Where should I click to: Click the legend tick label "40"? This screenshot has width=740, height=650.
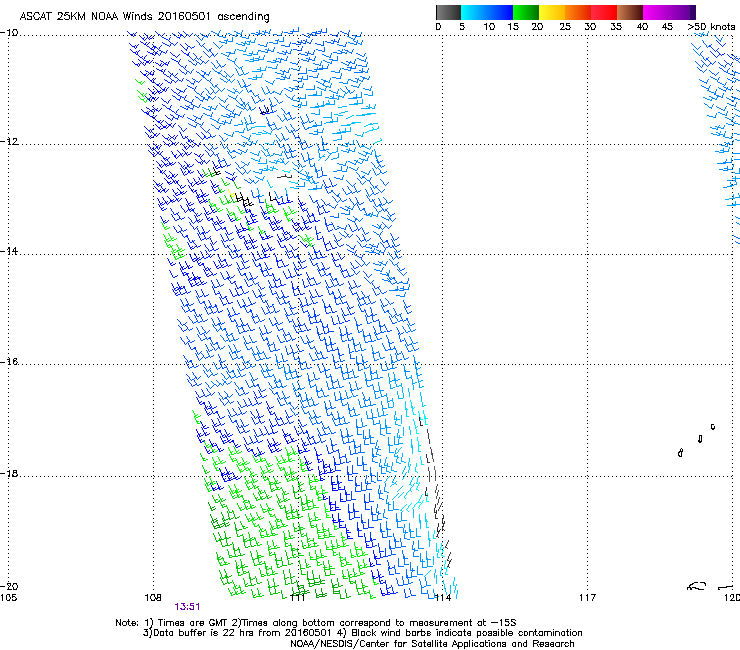coord(642,27)
